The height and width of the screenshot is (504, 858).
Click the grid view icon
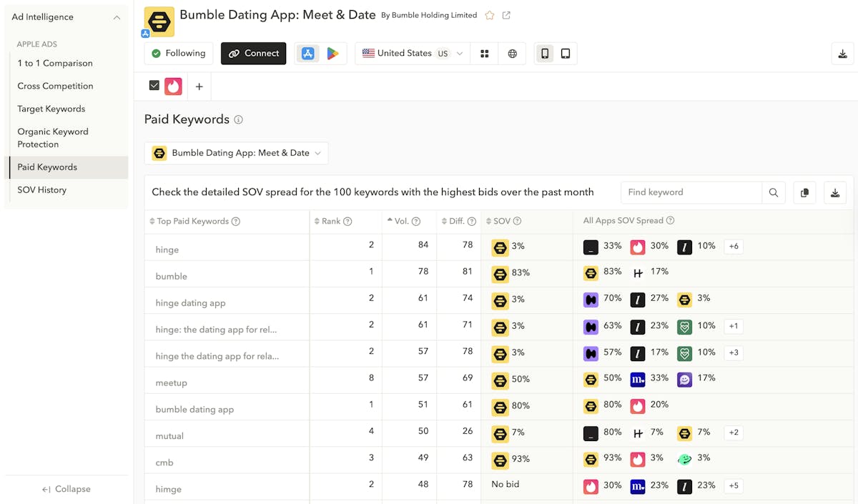[485, 54]
